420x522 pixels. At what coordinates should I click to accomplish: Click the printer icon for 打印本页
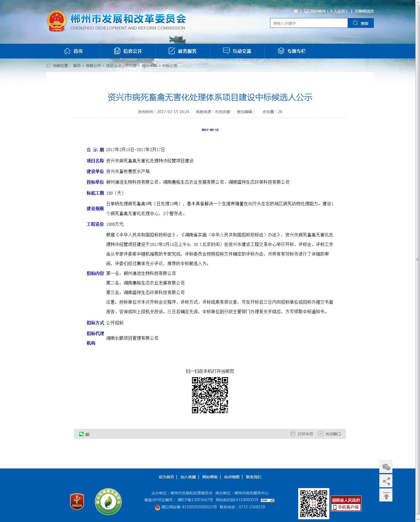point(293,434)
